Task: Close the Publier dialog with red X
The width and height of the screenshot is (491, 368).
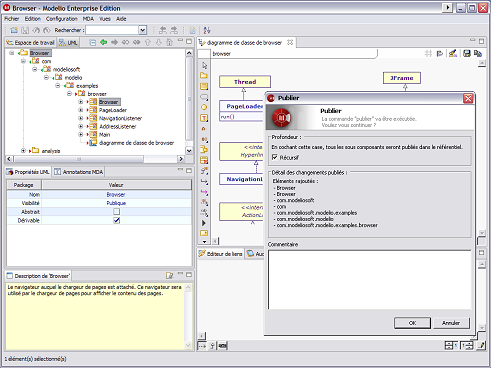Action: (x=468, y=98)
